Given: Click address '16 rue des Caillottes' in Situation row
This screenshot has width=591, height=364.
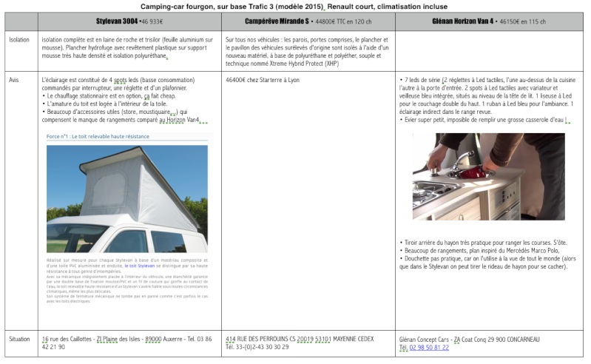Looking at the screenshot, I should pos(67,339).
